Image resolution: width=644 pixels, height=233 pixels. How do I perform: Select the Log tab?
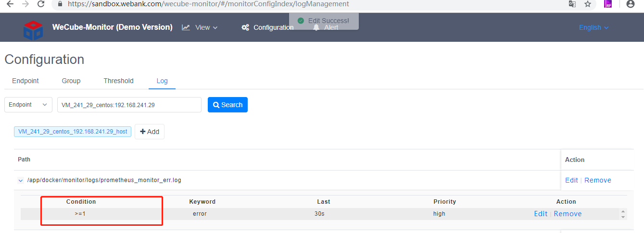(x=162, y=81)
